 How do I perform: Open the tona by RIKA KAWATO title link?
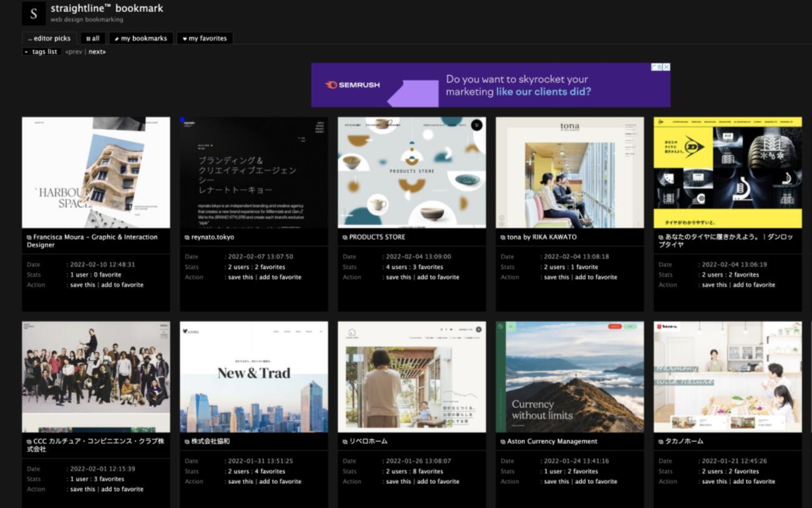[542, 237]
